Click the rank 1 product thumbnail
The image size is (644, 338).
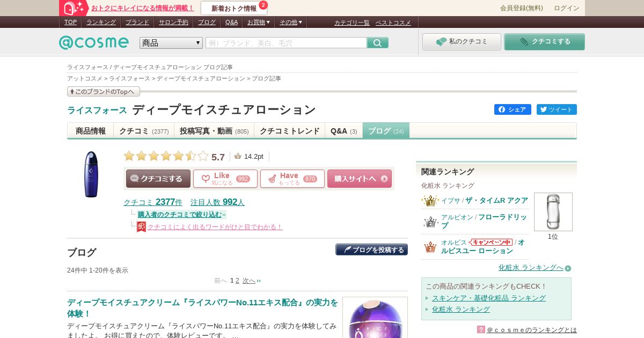[553, 212]
